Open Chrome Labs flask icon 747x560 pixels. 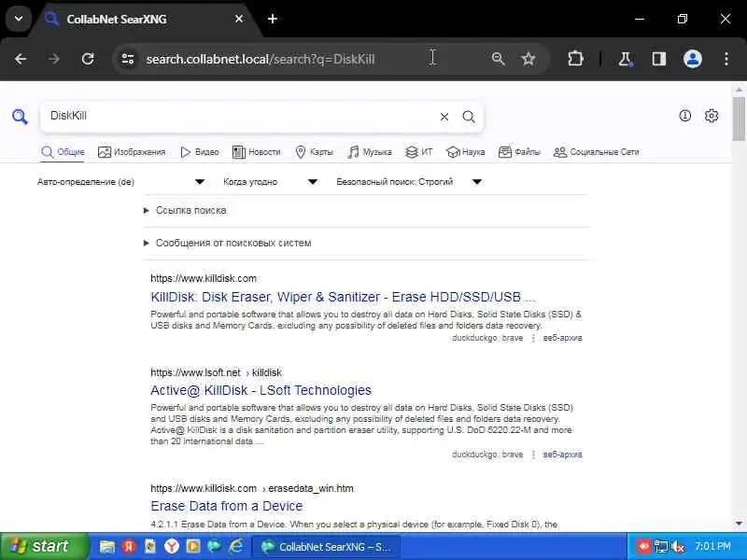pyautogui.click(x=625, y=59)
